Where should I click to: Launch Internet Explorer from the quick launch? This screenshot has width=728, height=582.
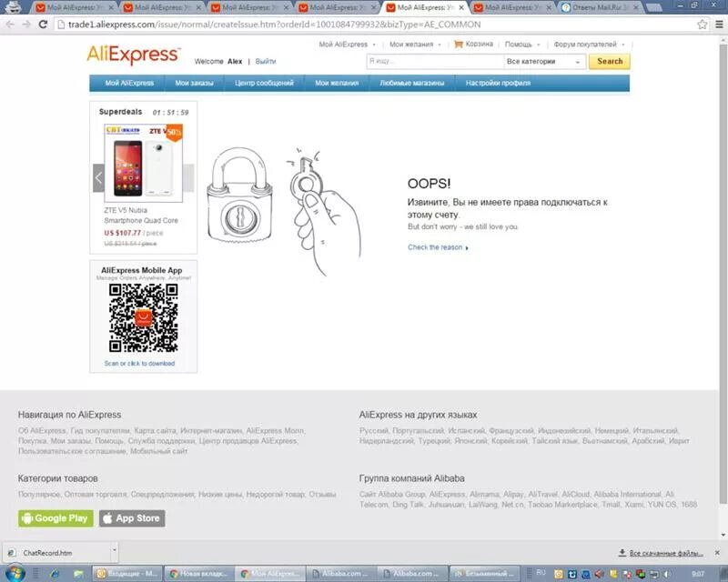55,574
